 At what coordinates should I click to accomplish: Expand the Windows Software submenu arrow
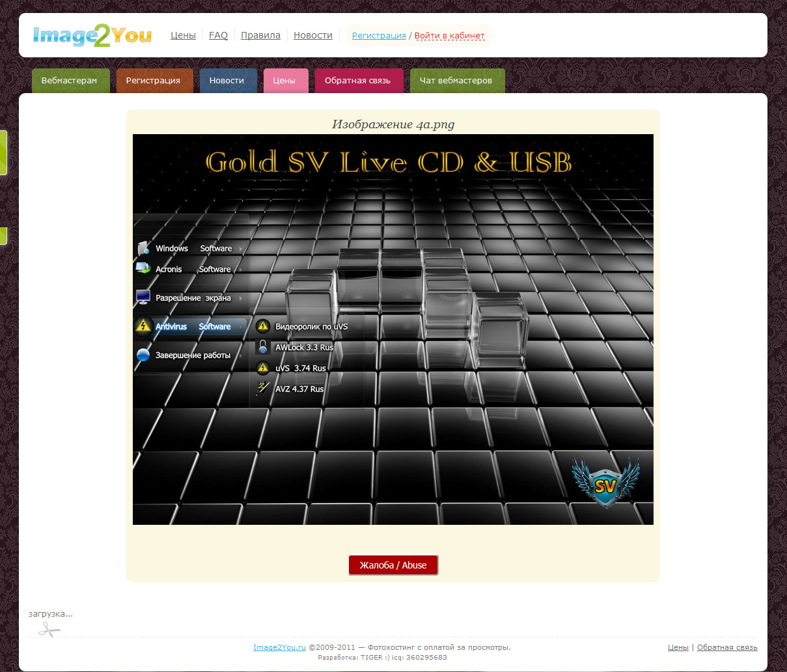240,249
